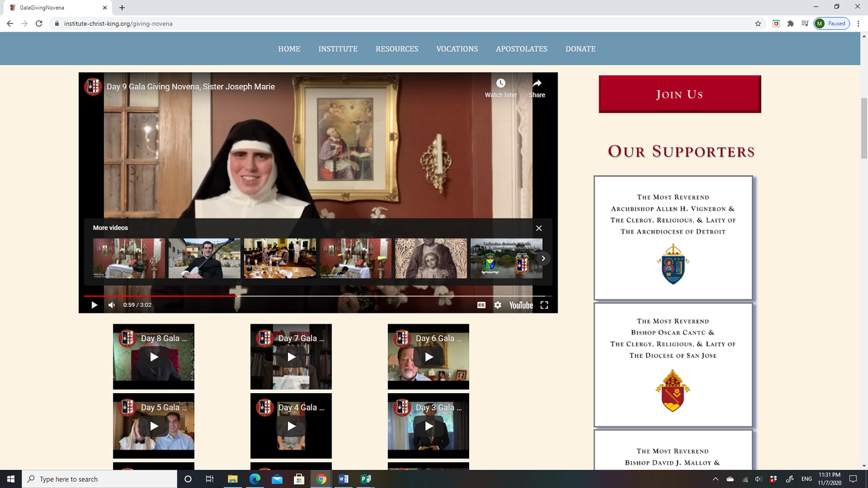Play the Day 4 Gala video
868x488 pixels.
pyautogui.click(x=291, y=426)
